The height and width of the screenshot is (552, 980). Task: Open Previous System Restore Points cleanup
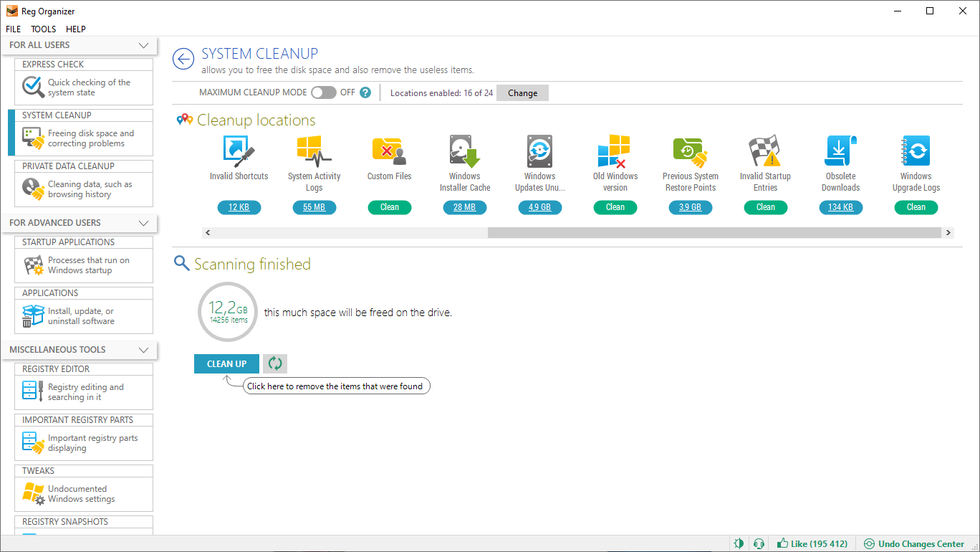(x=690, y=151)
